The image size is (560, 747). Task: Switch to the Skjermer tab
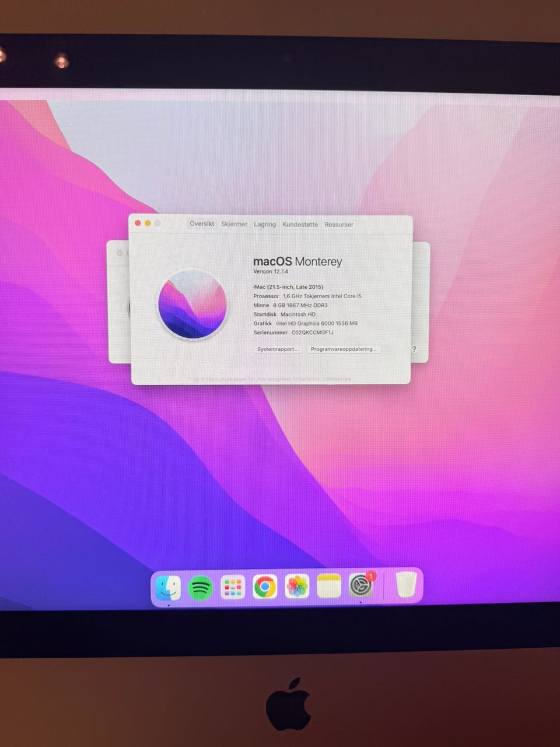point(234,224)
